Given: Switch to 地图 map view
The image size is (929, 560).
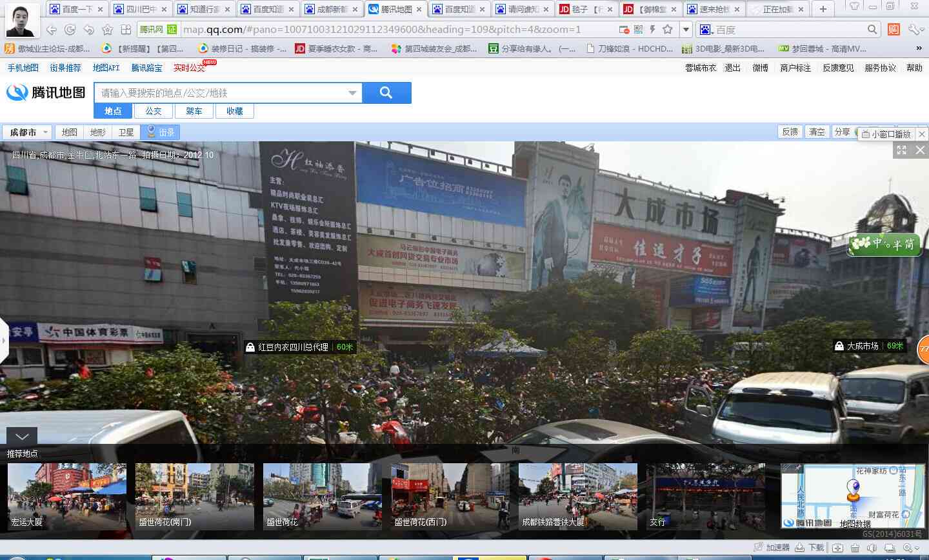Looking at the screenshot, I should [x=70, y=132].
